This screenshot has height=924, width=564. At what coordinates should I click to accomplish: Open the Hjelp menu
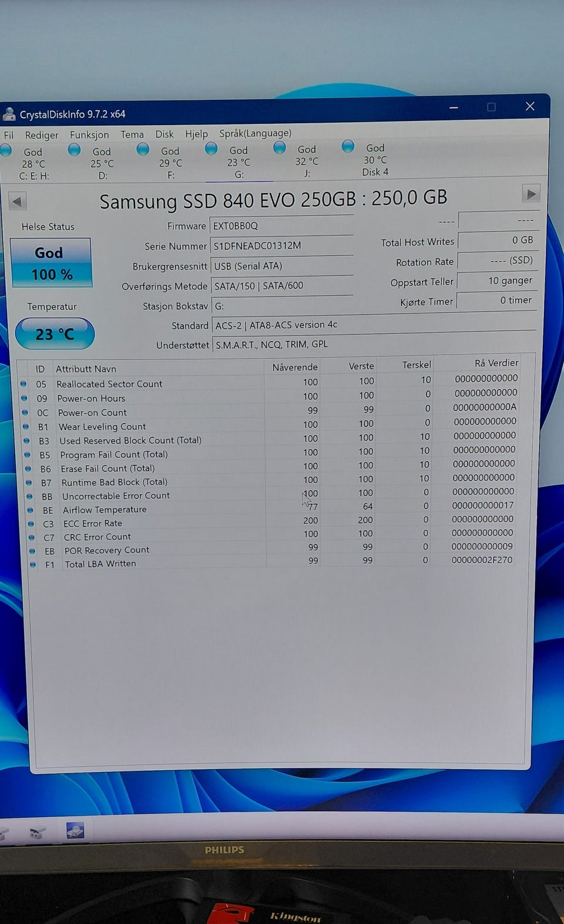click(x=196, y=134)
